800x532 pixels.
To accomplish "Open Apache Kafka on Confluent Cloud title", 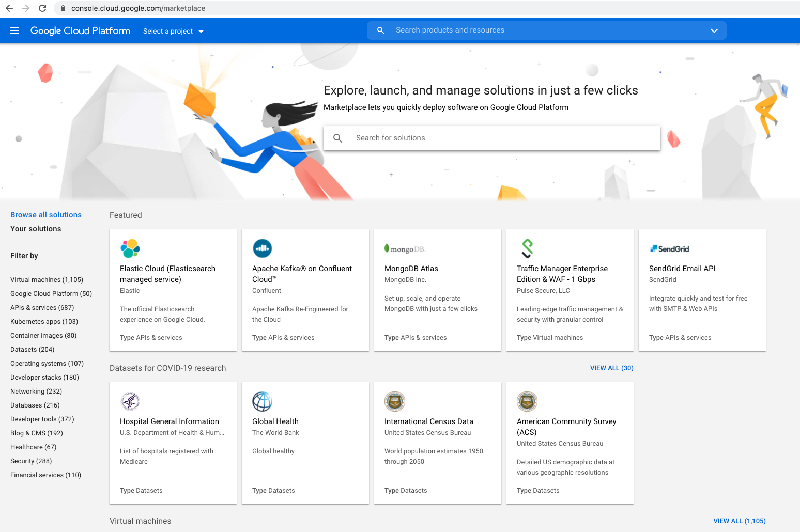I will (302, 274).
